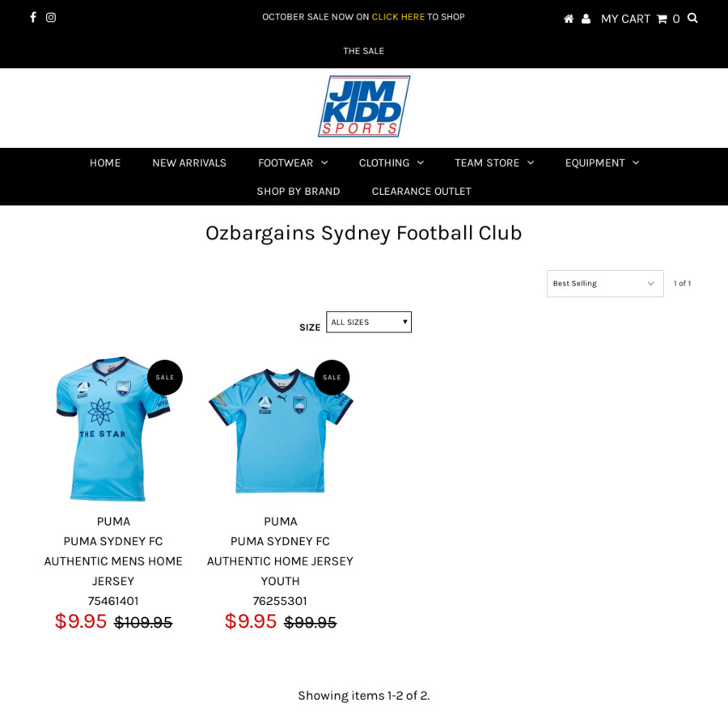Open the shopping cart icon
728x728 pixels.
pyautogui.click(x=662, y=19)
